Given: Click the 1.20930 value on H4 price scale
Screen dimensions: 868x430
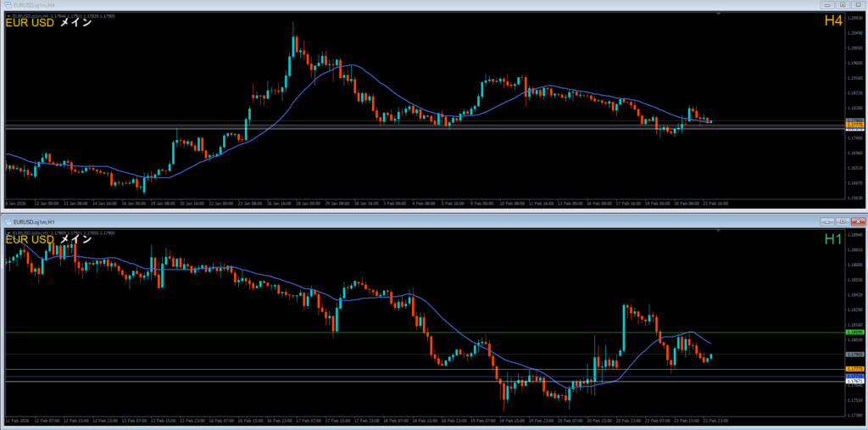Looking at the screenshot, I should [854, 19].
